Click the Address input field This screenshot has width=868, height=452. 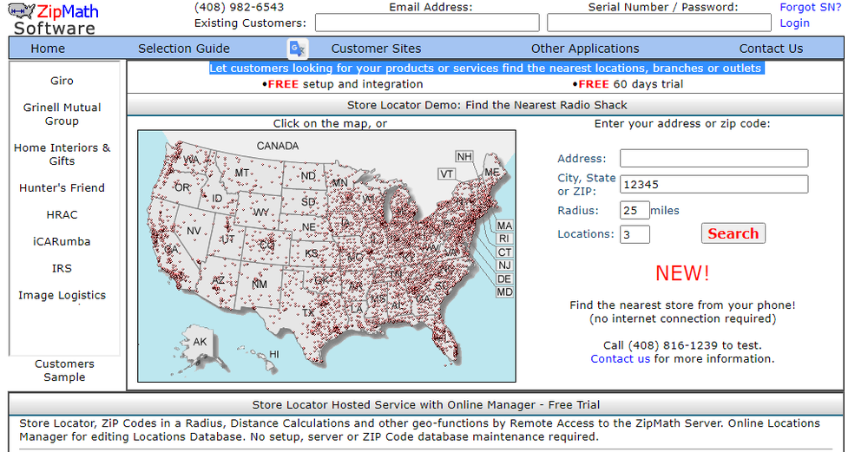[x=713, y=158]
